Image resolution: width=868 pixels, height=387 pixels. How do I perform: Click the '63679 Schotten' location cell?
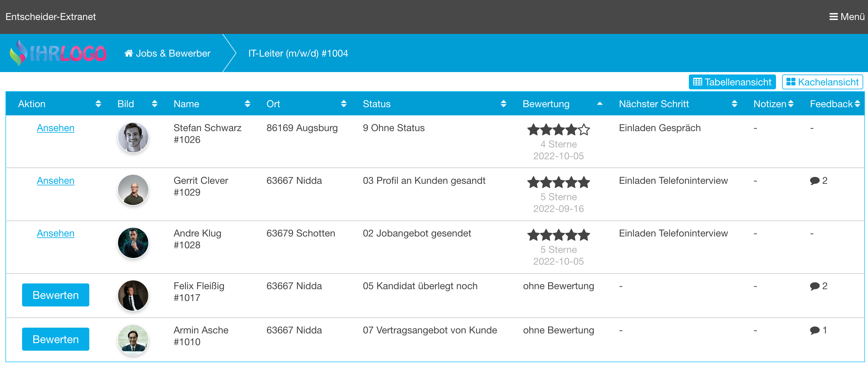click(x=301, y=233)
